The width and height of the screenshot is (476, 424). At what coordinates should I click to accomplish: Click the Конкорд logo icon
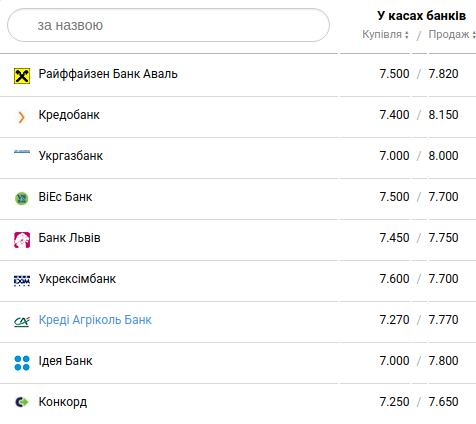click(x=22, y=402)
